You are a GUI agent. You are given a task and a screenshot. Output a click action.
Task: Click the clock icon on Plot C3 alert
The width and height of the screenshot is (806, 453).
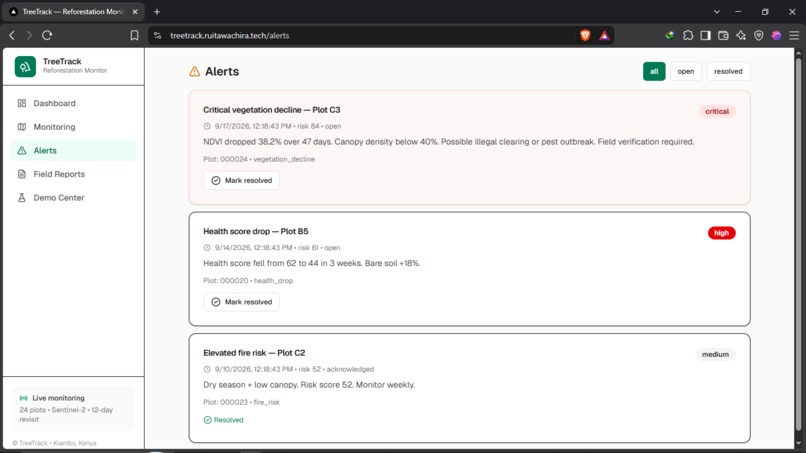pyautogui.click(x=207, y=126)
